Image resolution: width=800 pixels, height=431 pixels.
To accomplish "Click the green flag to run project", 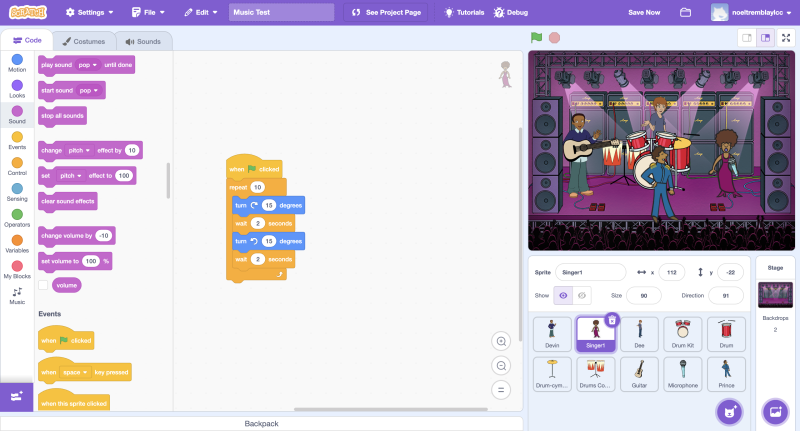I will [537, 37].
